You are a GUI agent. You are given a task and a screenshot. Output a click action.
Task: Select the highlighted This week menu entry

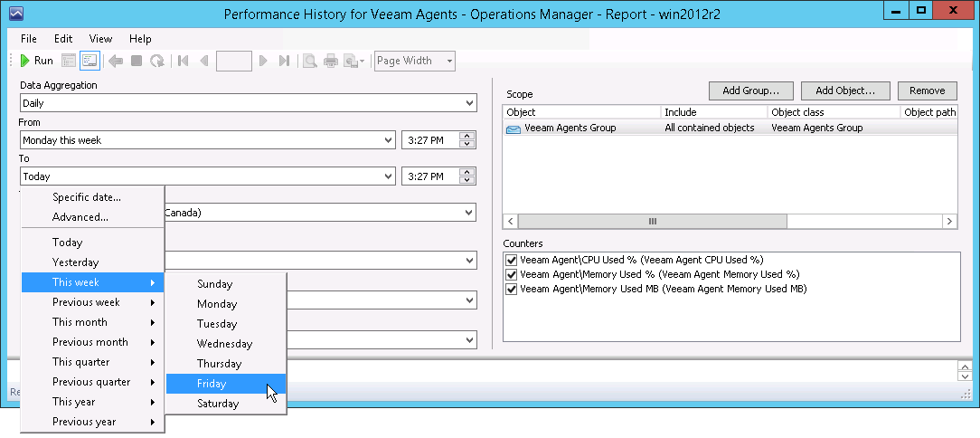92,282
